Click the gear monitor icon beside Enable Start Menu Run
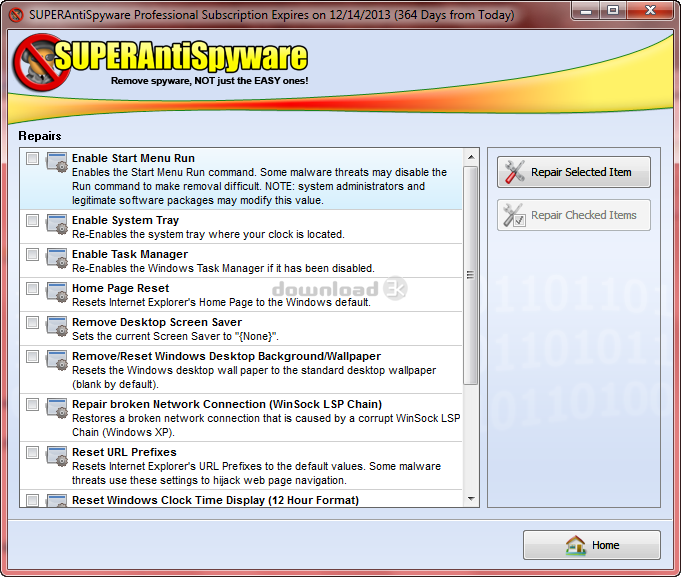The width and height of the screenshot is (681, 577). click(57, 163)
